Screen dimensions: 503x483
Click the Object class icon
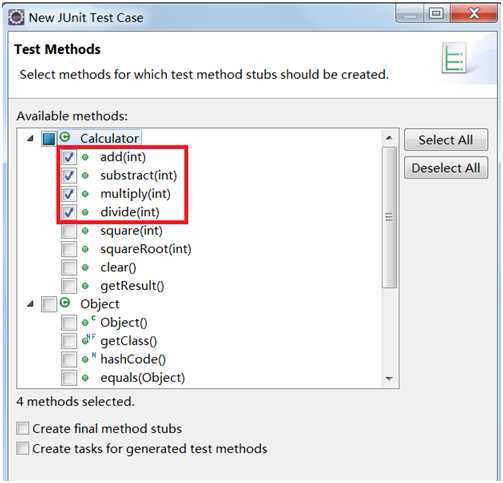tap(65, 303)
